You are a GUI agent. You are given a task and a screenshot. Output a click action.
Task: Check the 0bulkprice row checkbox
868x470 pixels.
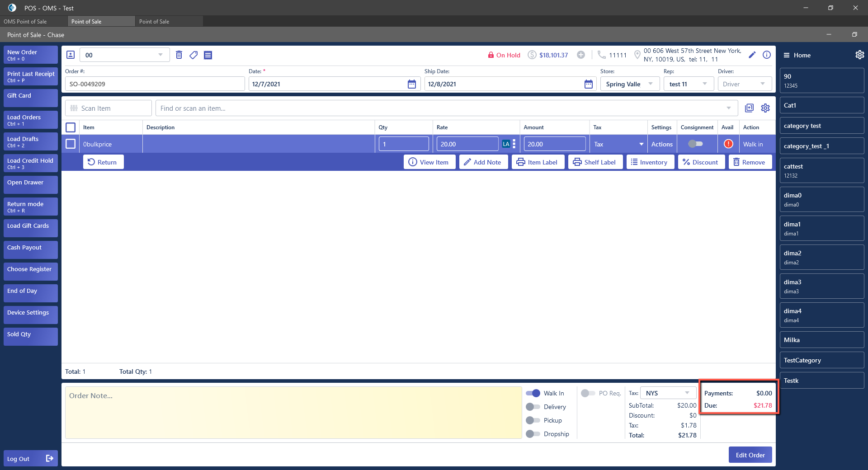point(71,144)
